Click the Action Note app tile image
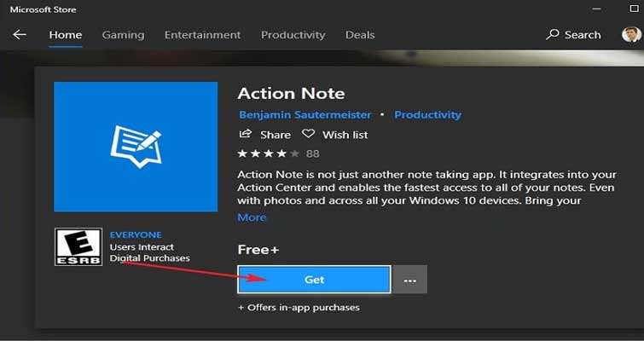The height and width of the screenshot is (341, 644). click(x=136, y=147)
